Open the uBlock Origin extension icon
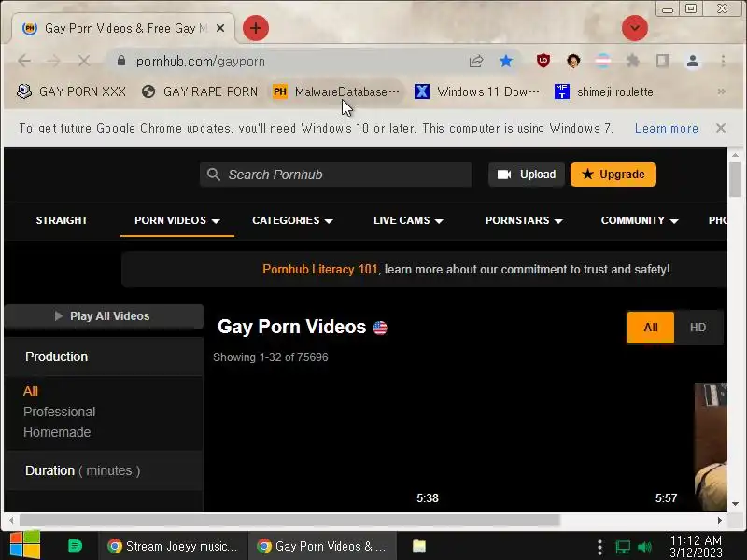 pyautogui.click(x=543, y=61)
